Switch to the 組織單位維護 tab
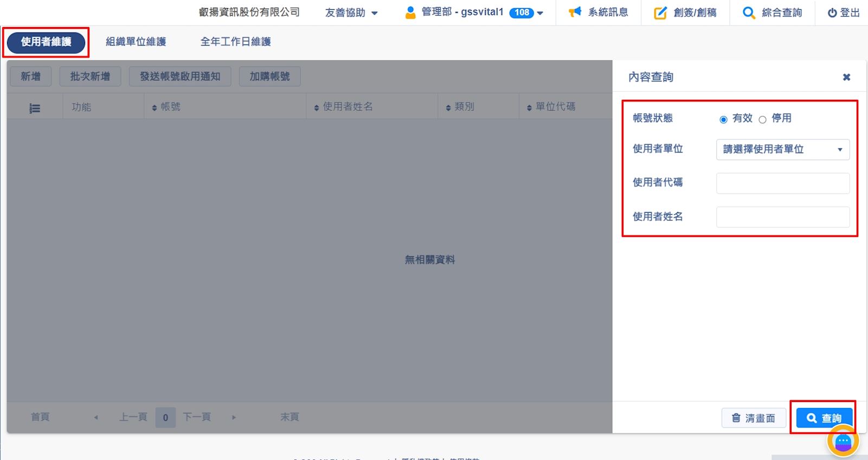Image resolution: width=868 pixels, height=460 pixels. coord(136,42)
